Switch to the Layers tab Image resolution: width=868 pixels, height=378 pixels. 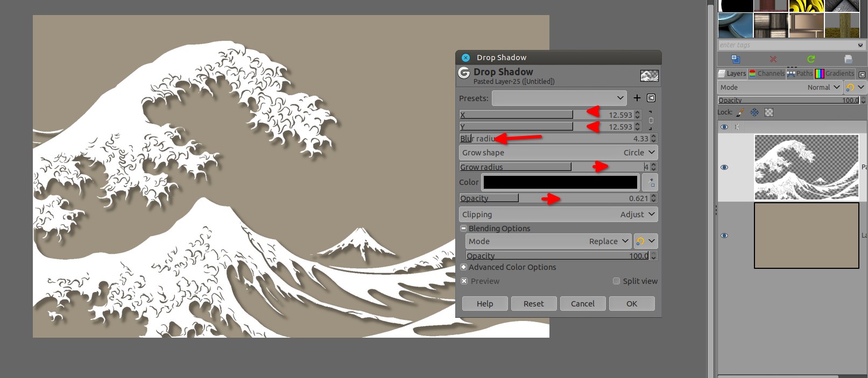click(732, 74)
